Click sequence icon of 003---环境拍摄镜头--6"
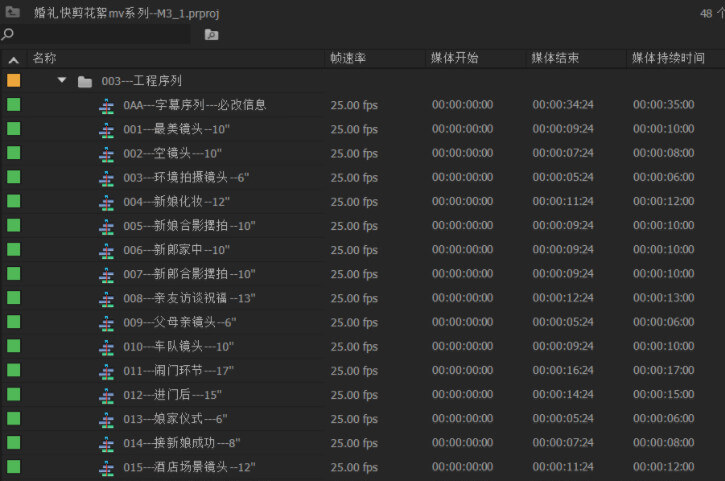 click(x=106, y=179)
